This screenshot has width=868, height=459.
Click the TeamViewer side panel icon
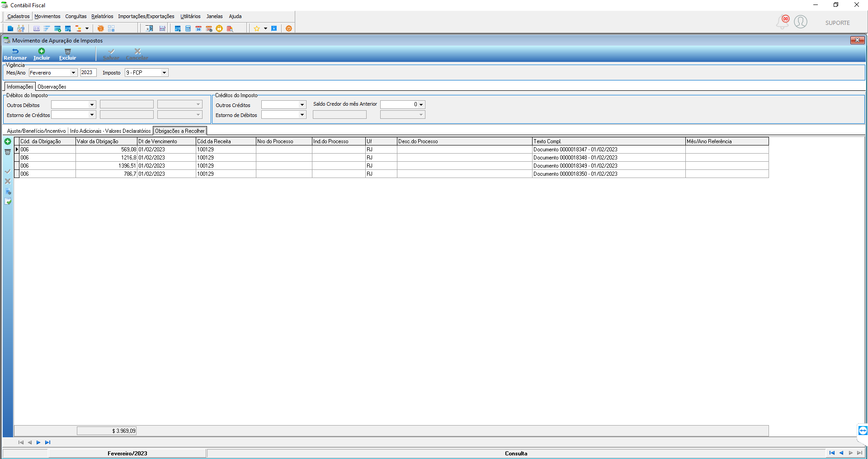(863, 430)
